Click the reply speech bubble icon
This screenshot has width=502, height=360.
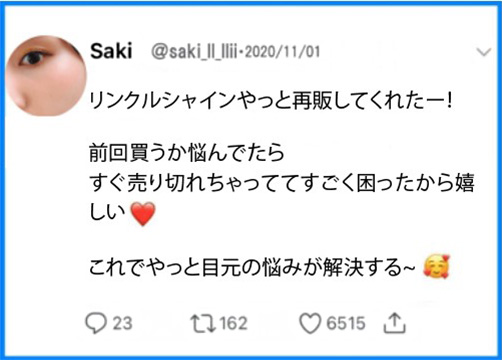click(96, 323)
